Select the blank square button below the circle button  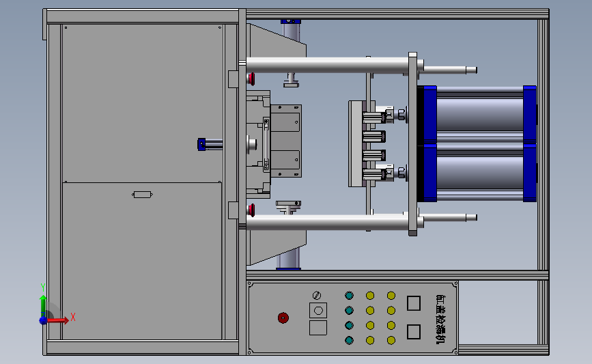(x=318, y=328)
